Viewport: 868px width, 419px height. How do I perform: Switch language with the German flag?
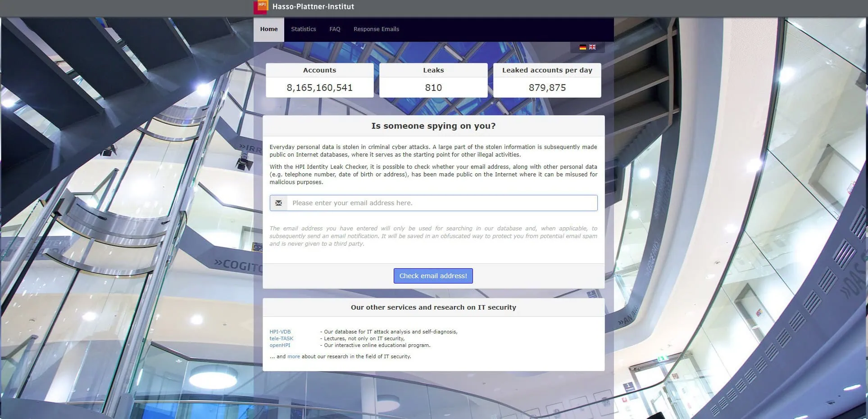582,47
